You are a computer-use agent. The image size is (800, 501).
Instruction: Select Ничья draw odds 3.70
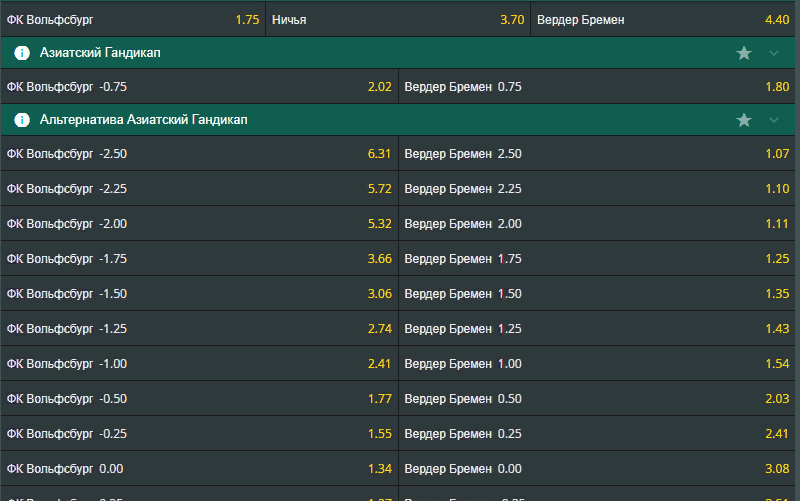pyautogui.click(x=398, y=19)
